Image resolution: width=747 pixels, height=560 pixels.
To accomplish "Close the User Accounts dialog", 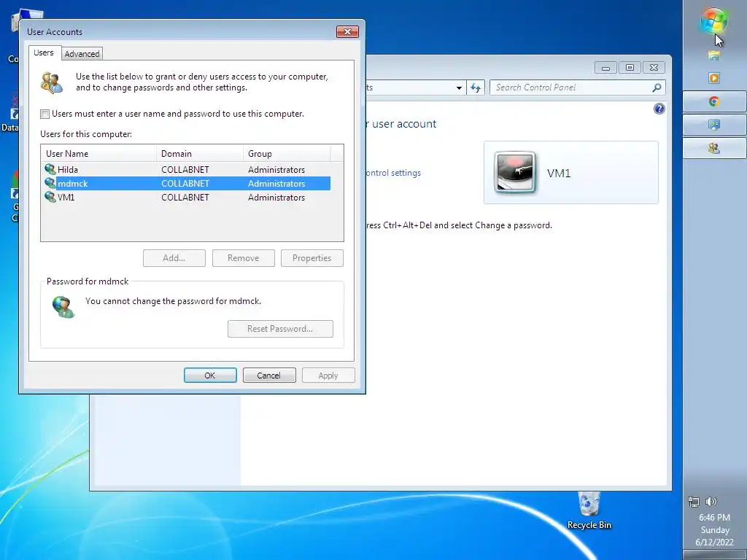I will [x=347, y=31].
